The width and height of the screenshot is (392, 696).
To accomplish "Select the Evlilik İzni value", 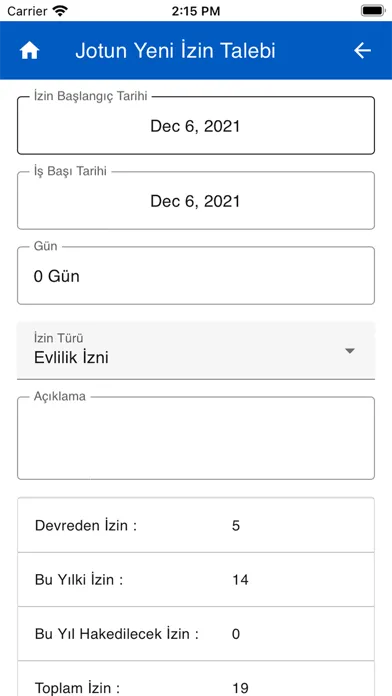I will coord(71,358).
